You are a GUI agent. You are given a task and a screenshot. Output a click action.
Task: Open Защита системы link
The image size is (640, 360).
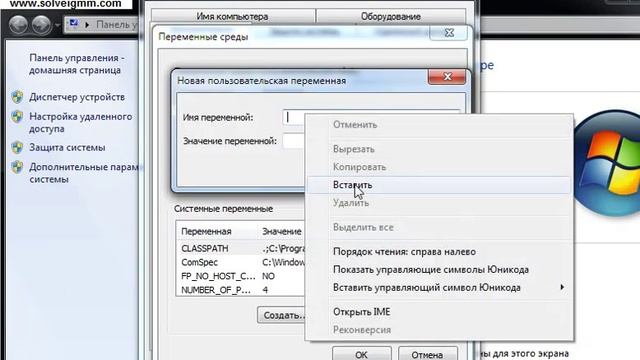(67, 147)
